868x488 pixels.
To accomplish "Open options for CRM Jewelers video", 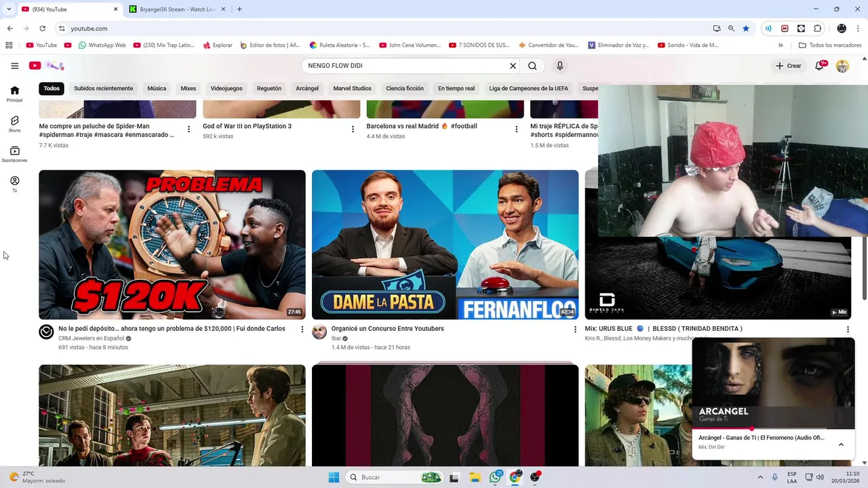I will pyautogui.click(x=302, y=329).
